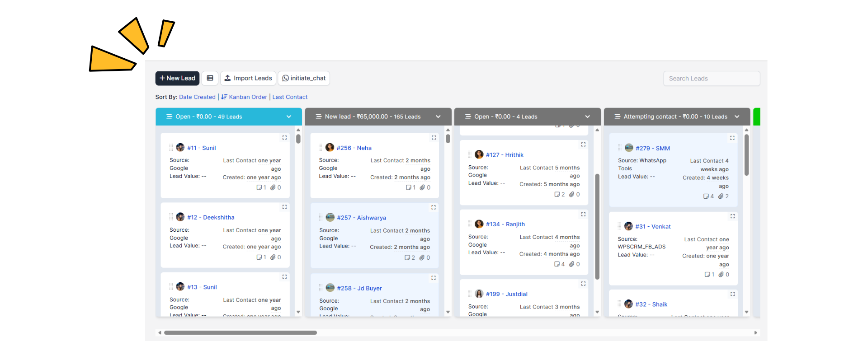Expand the #31 Venkat lead card
Image resolution: width=868 pixels, height=341 pixels.
[x=732, y=216]
